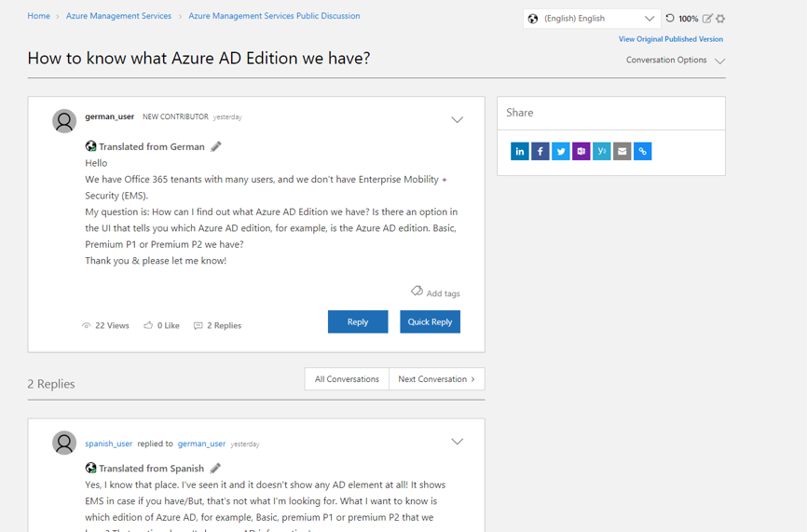Open german_user link in reply header
Image resolution: width=807 pixels, height=532 pixels.
201,443
